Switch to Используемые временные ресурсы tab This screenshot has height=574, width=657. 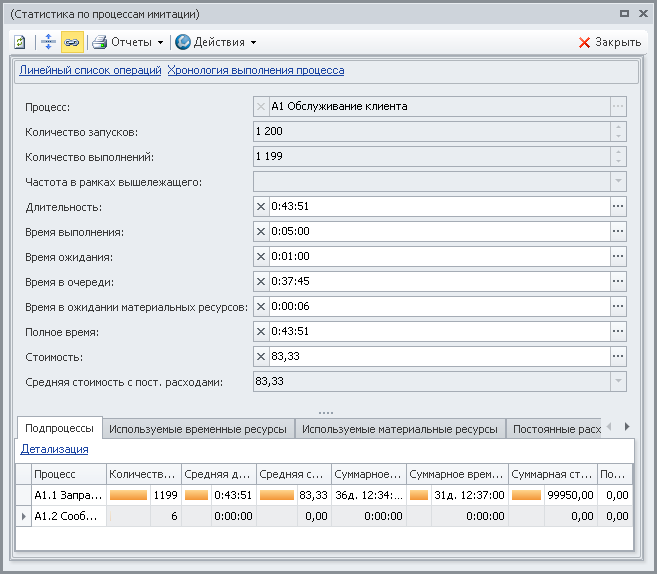click(x=198, y=429)
